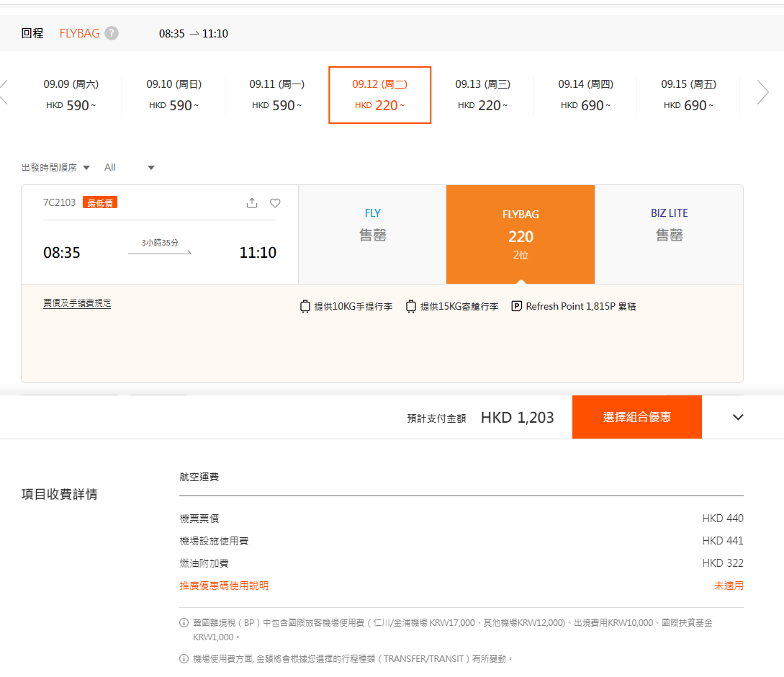The width and height of the screenshot is (784, 677).
Task: Click the 15KG checked baggage icon
Action: coord(410,306)
